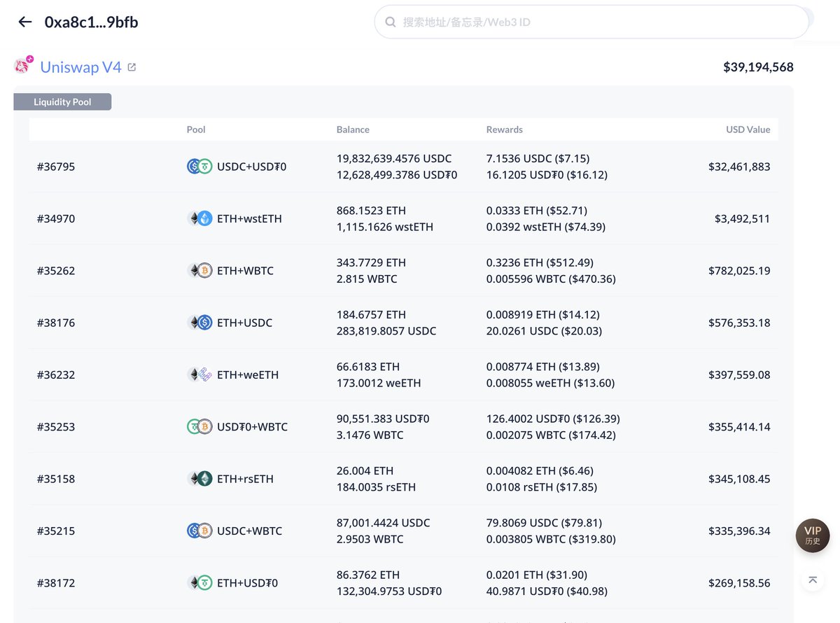Click the Balance column header
This screenshot has width=840, height=623.
pos(353,129)
